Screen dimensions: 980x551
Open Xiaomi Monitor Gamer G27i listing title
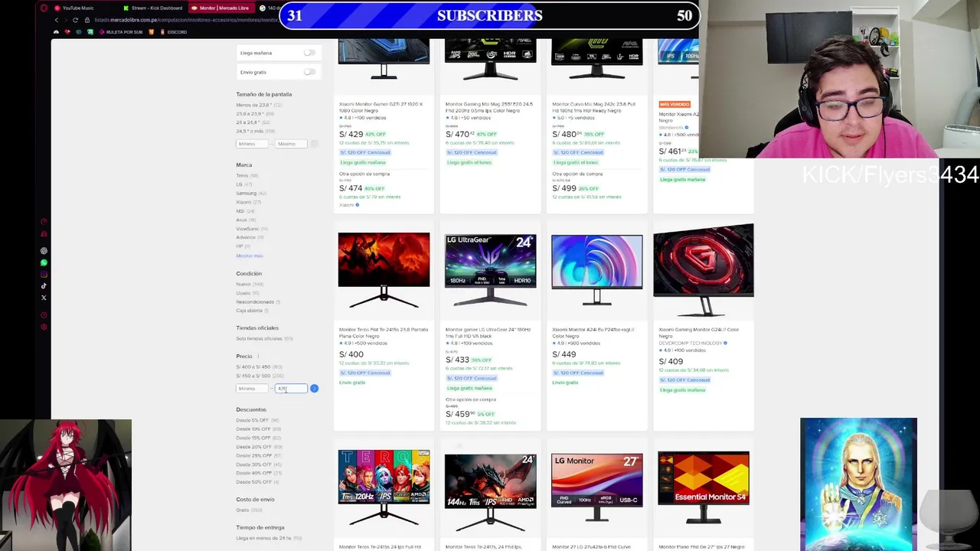381,106
